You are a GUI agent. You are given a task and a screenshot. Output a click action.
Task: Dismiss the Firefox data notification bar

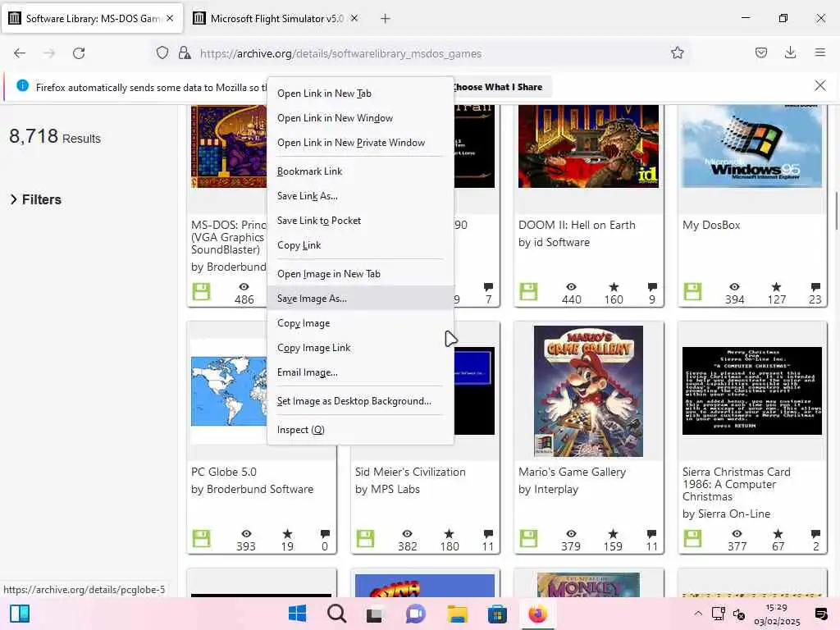(x=819, y=85)
